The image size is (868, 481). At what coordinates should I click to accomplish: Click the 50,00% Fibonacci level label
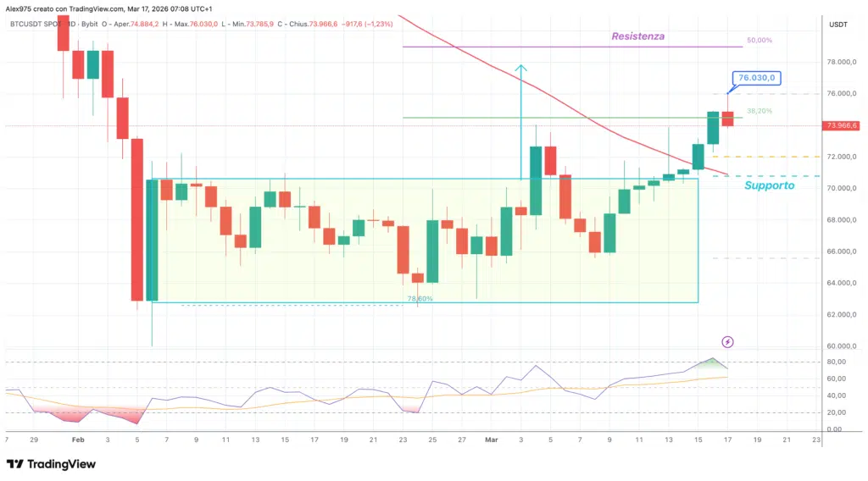[759, 40]
